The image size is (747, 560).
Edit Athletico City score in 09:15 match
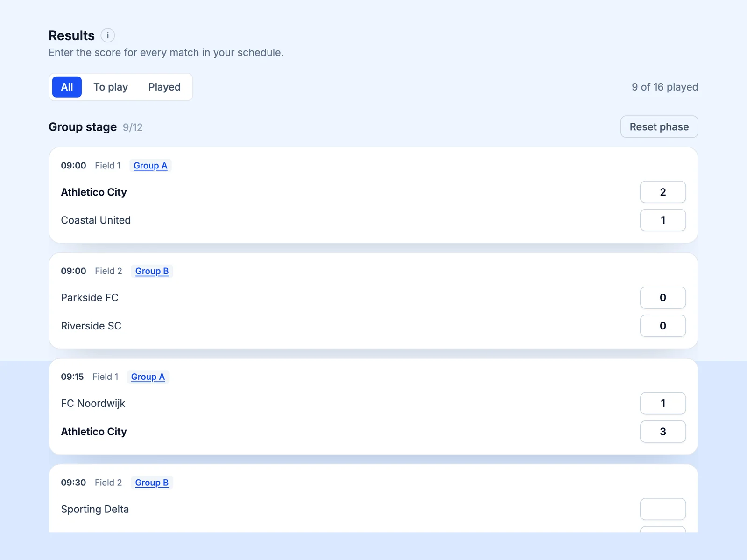pos(663,432)
